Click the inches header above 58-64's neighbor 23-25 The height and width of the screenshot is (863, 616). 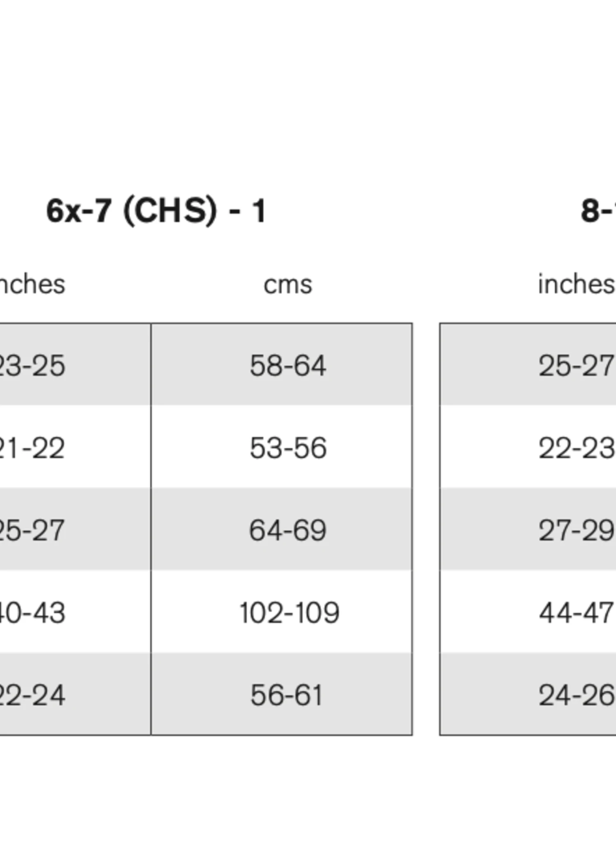click(32, 284)
